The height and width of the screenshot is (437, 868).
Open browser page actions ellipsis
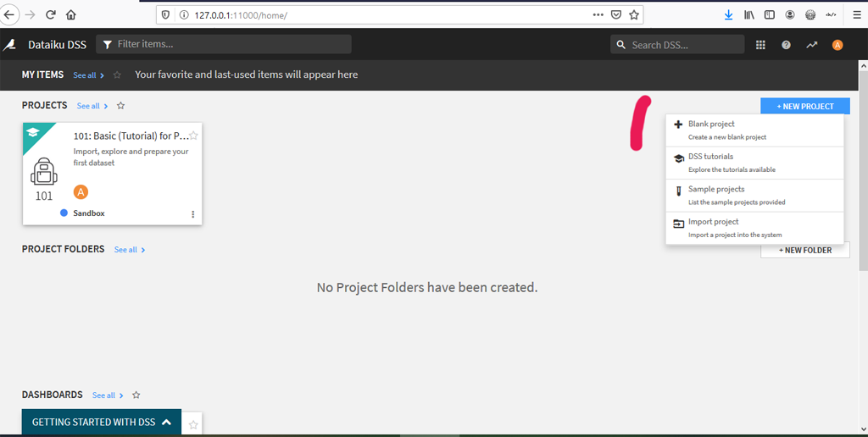[x=598, y=15]
